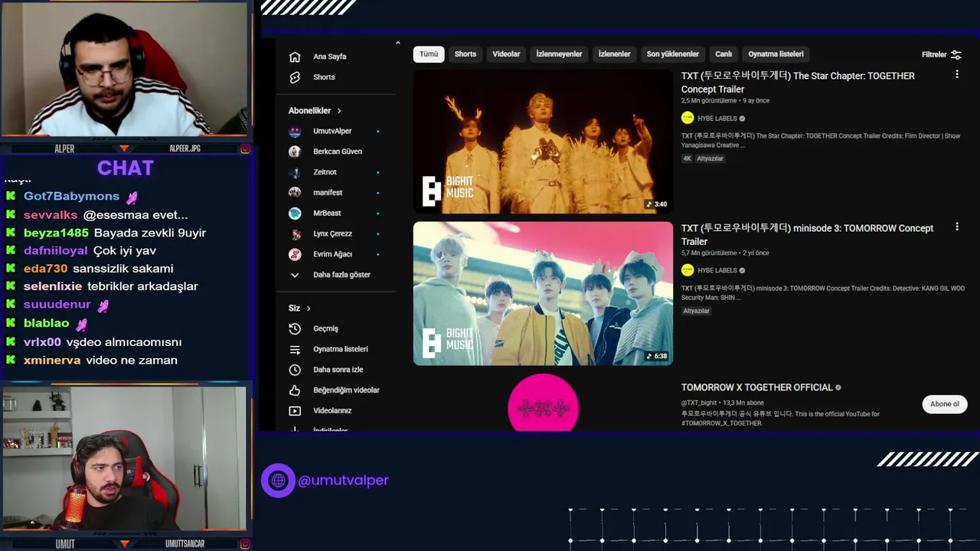Open Oynatma listeleri playlist icon

pos(295,350)
